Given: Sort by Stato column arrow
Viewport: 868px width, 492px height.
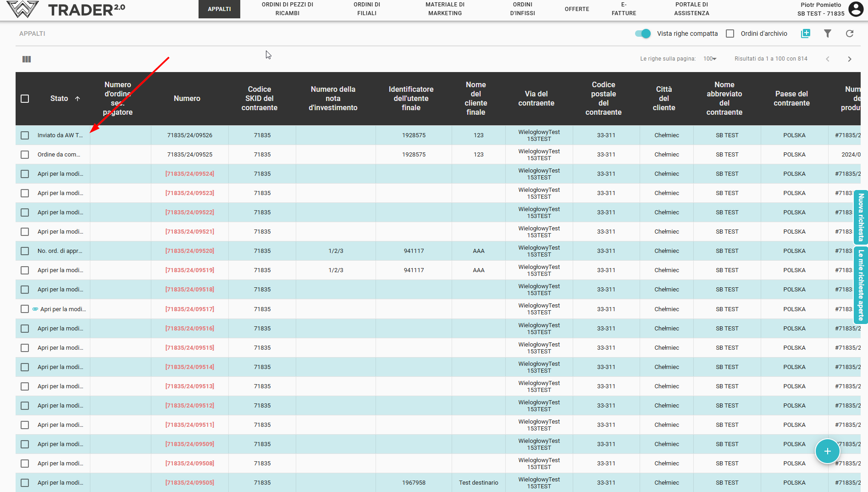Looking at the screenshot, I should [77, 99].
